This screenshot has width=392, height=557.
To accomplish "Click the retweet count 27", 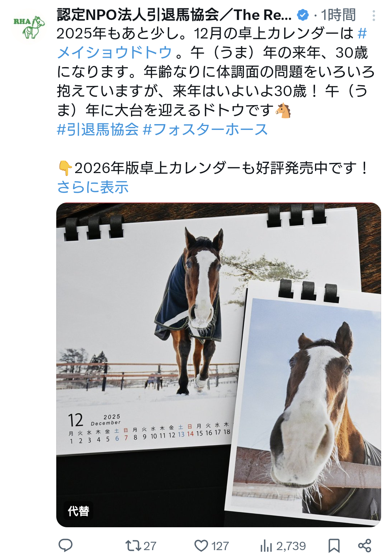I will (x=150, y=546).
